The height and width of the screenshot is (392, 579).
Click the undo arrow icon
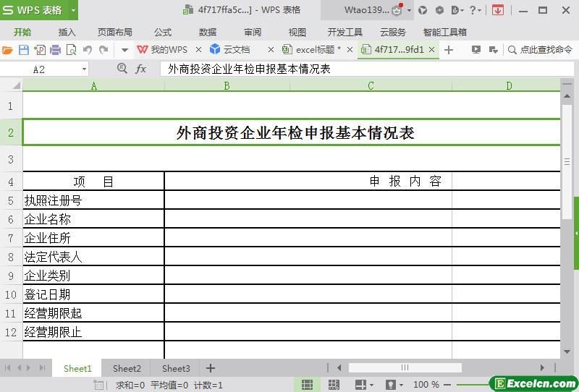click(x=88, y=50)
